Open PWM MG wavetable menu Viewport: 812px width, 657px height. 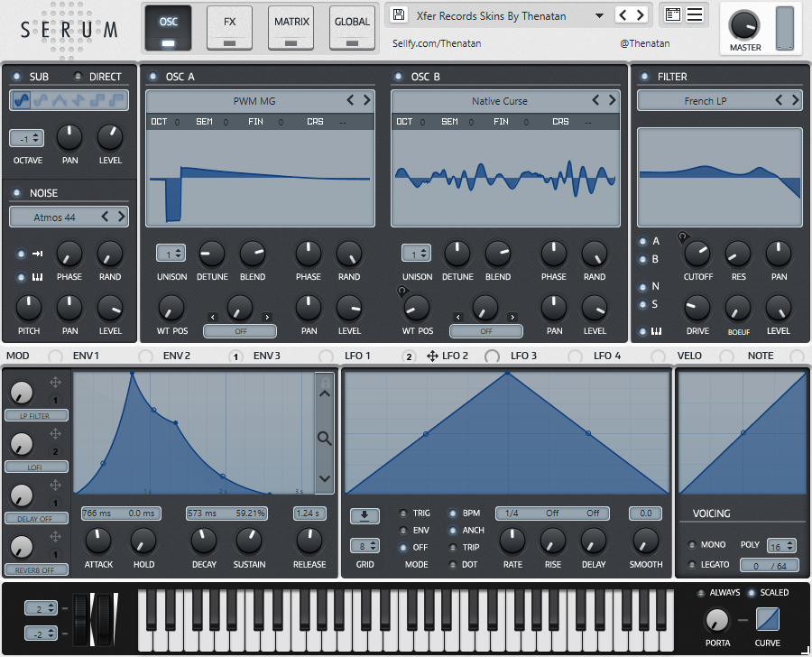(254, 101)
